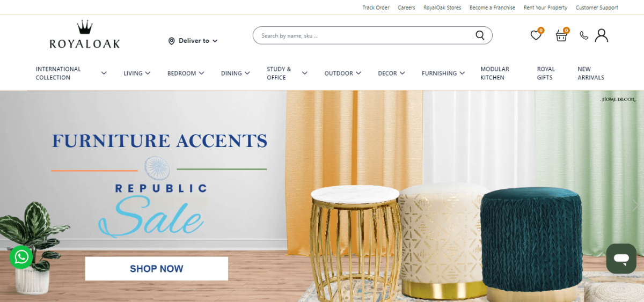Open the user account icon
This screenshot has width=644, height=302.
point(602,35)
